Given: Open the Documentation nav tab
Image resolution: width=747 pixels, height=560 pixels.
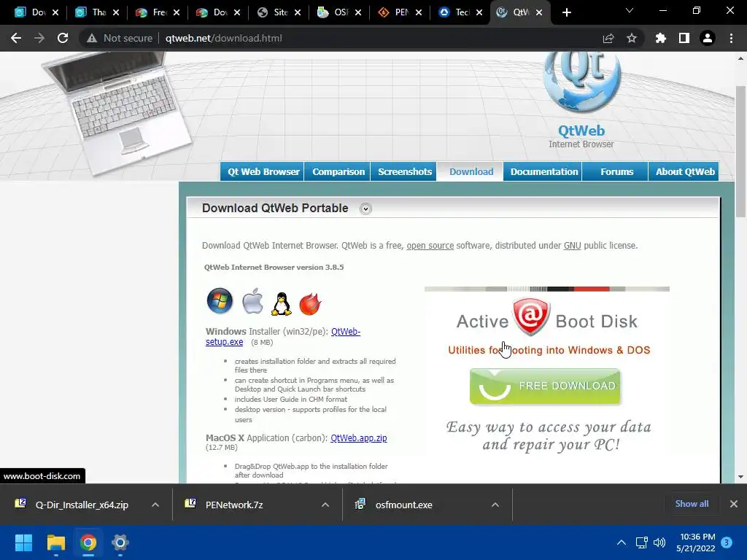Looking at the screenshot, I should tap(543, 171).
